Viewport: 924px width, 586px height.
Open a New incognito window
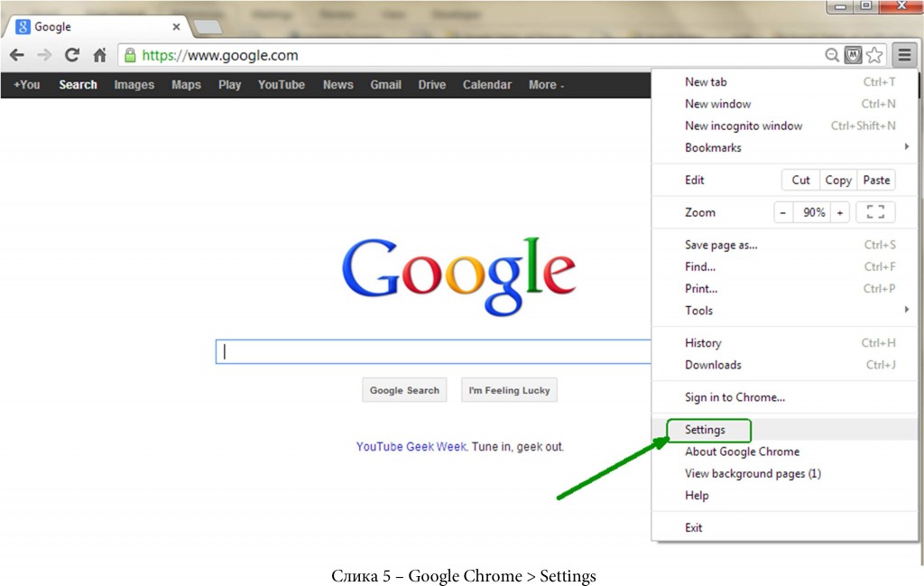[x=785, y=126]
